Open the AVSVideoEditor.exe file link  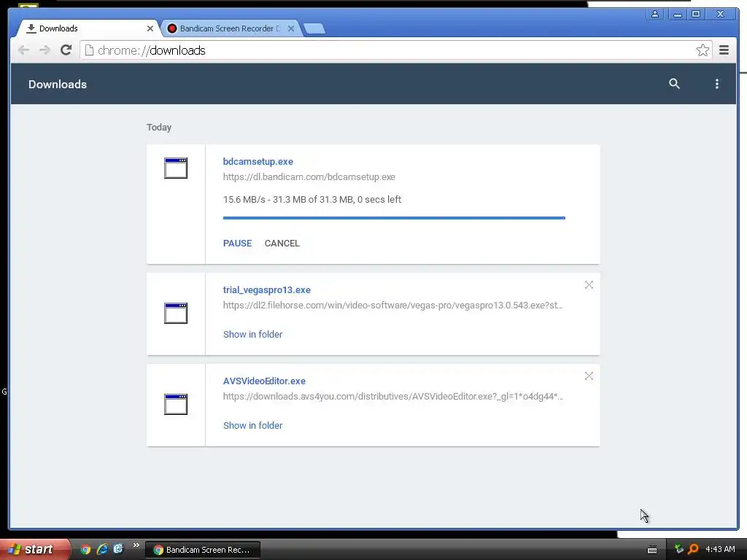(264, 381)
